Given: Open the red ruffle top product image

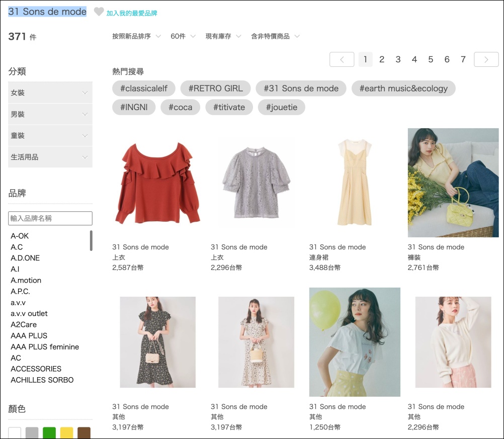Looking at the screenshot, I should click(x=157, y=183).
